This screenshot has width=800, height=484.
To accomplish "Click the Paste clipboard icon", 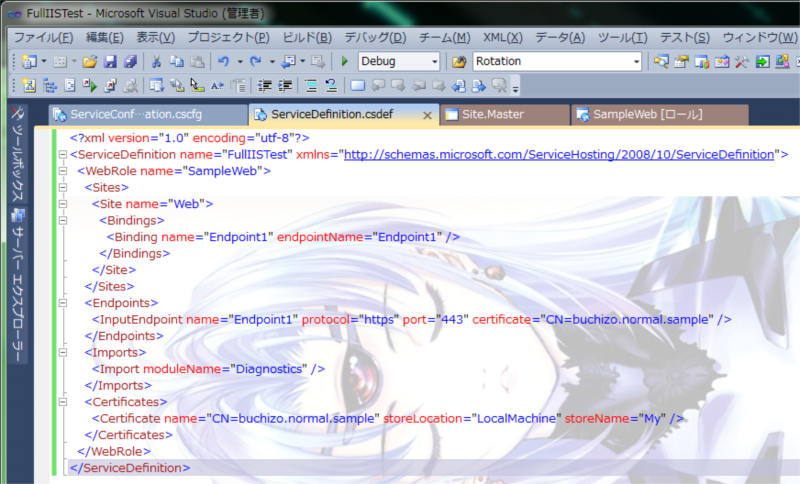I will click(x=197, y=62).
